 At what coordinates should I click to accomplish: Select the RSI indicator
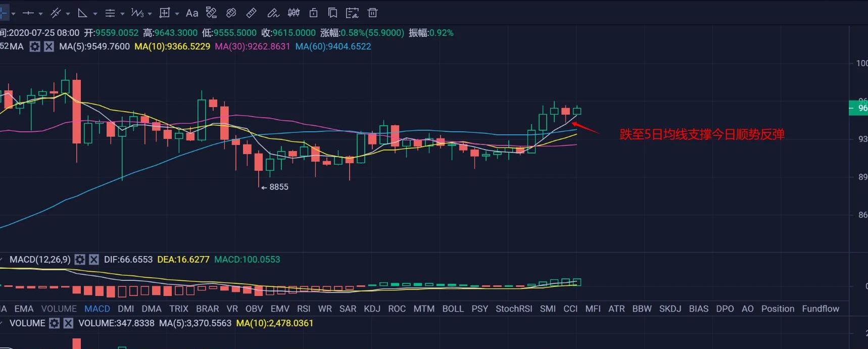(304, 309)
